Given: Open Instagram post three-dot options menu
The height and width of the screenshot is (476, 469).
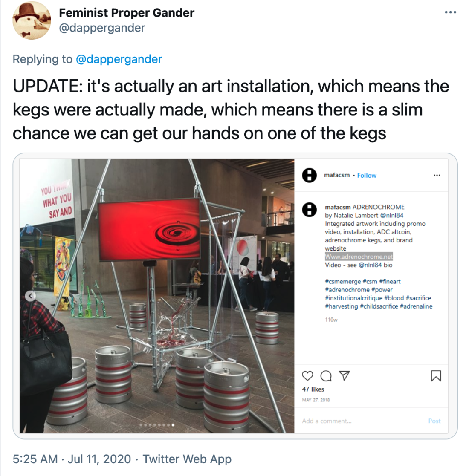Looking at the screenshot, I should click(x=437, y=175).
